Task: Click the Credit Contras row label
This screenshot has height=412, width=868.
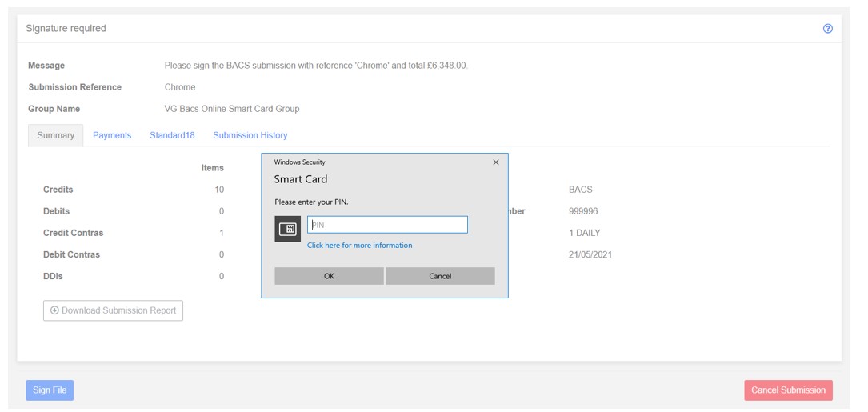Action: pyautogui.click(x=73, y=233)
